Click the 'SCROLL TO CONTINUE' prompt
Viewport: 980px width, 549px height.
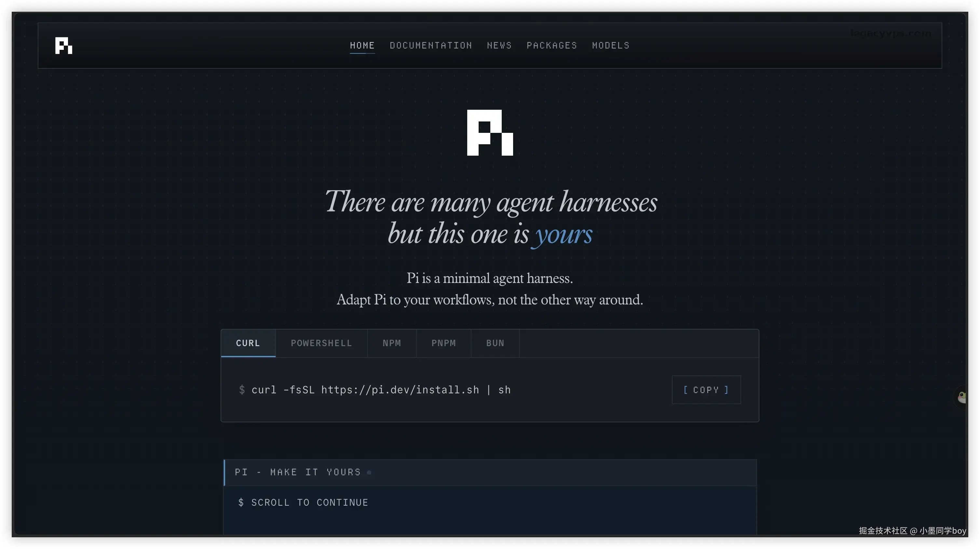point(309,502)
